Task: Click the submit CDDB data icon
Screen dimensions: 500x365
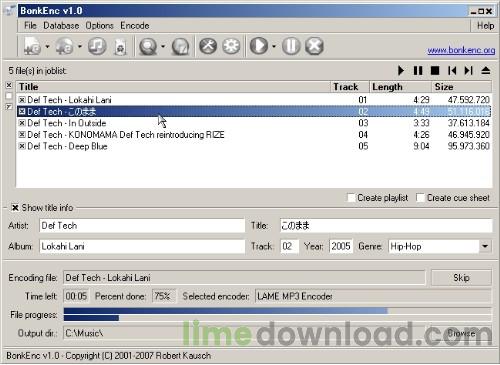Action: point(180,46)
